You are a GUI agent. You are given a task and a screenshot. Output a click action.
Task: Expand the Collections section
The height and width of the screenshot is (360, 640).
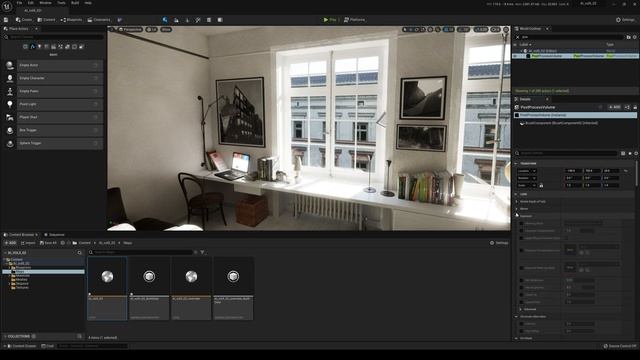click(6, 336)
